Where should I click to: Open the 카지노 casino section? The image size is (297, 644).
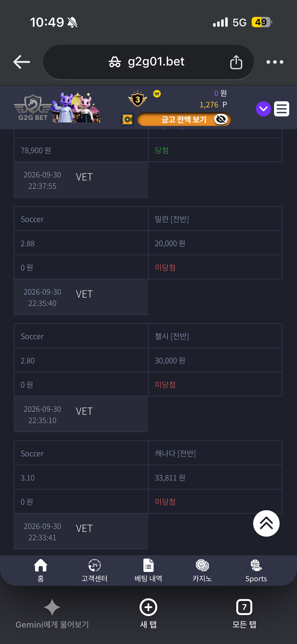point(202,570)
